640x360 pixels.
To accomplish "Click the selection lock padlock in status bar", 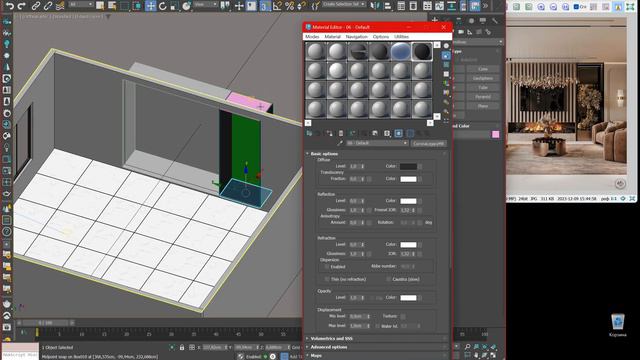I will [182, 347].
